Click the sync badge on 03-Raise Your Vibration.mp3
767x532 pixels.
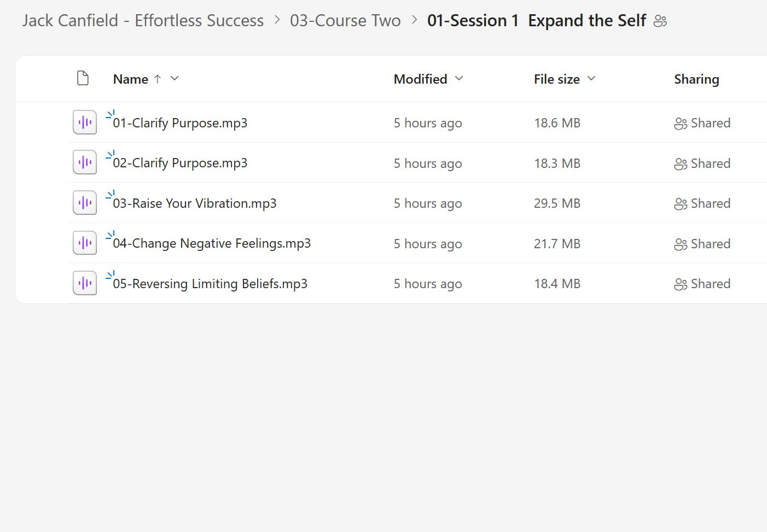coord(111,194)
